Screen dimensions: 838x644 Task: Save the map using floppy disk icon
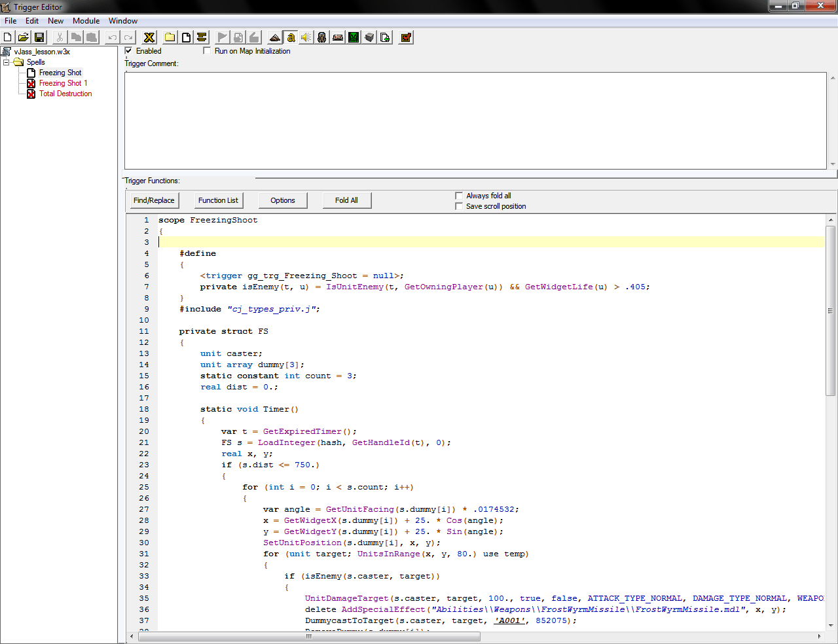39,37
